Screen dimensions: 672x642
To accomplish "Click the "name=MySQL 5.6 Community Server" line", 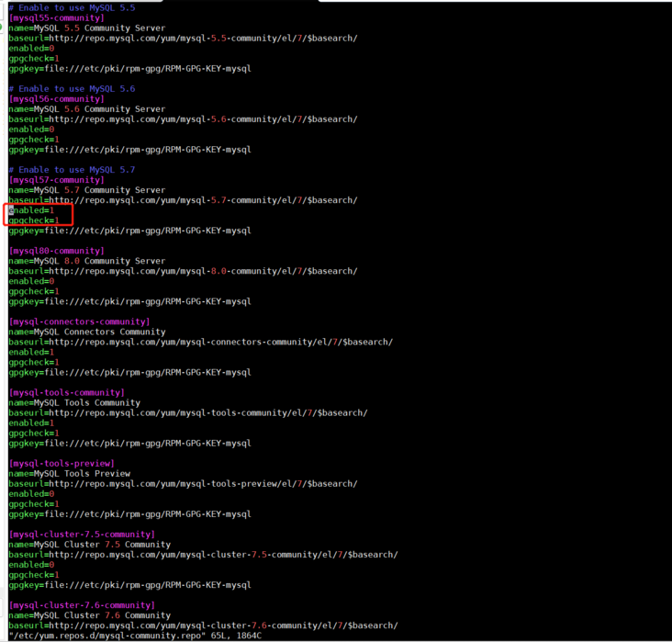I will (x=87, y=109).
